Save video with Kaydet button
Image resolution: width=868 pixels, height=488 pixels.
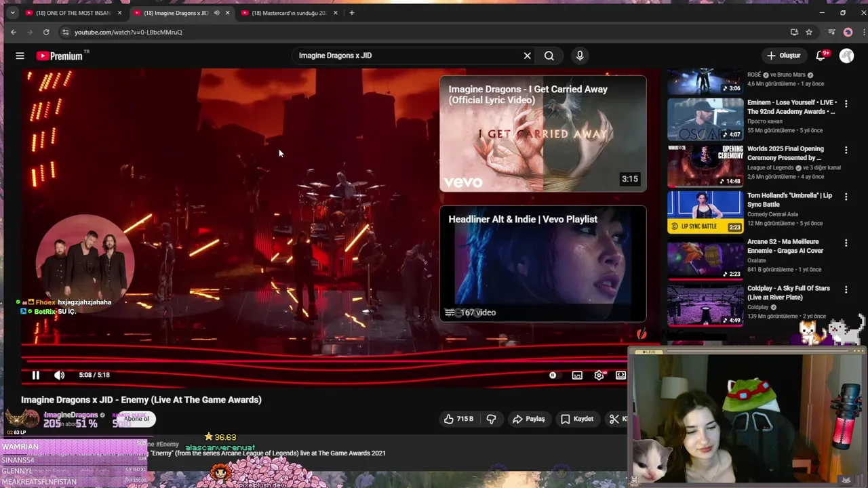click(x=577, y=419)
